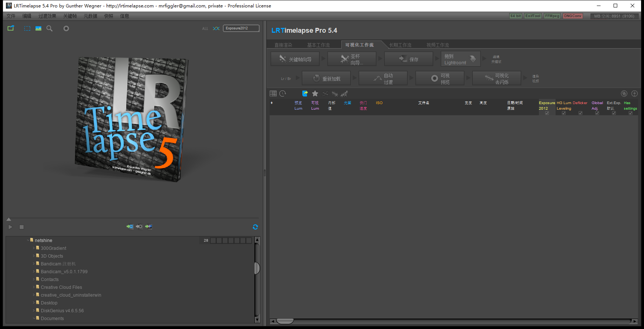Select the dashed rectangle crop icon
644x329 pixels.
pyautogui.click(x=27, y=28)
